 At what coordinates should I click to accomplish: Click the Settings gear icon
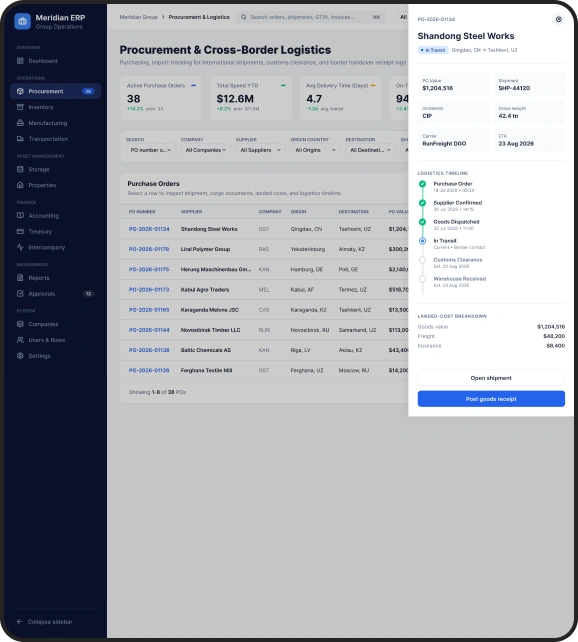click(x=20, y=356)
